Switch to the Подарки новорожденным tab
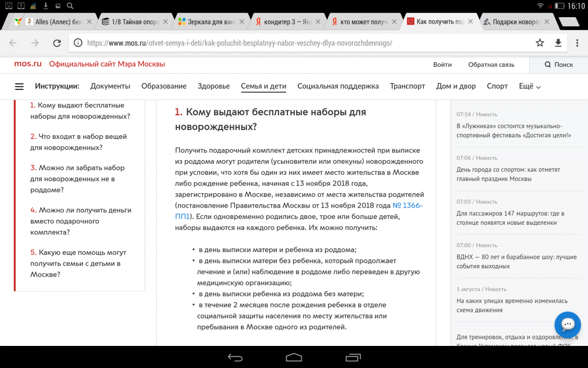Viewport: 588px width, 368px height. [516, 22]
